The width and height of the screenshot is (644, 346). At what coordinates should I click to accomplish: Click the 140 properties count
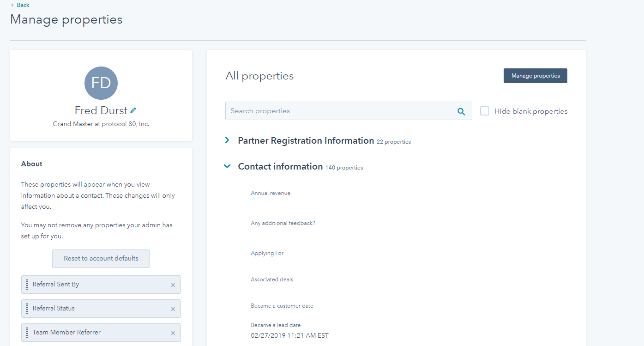[344, 168]
